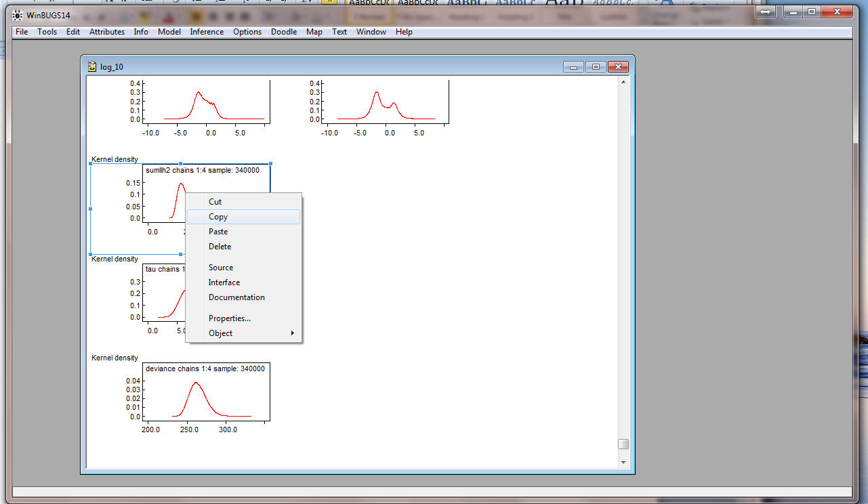Open the Attributes menu

[x=107, y=32]
